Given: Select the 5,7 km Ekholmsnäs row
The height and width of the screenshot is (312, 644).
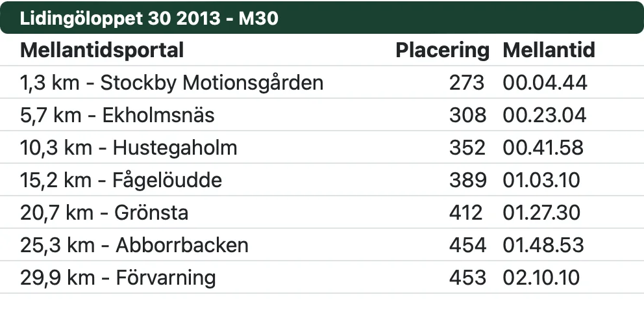Looking at the screenshot, I should click(x=322, y=114).
